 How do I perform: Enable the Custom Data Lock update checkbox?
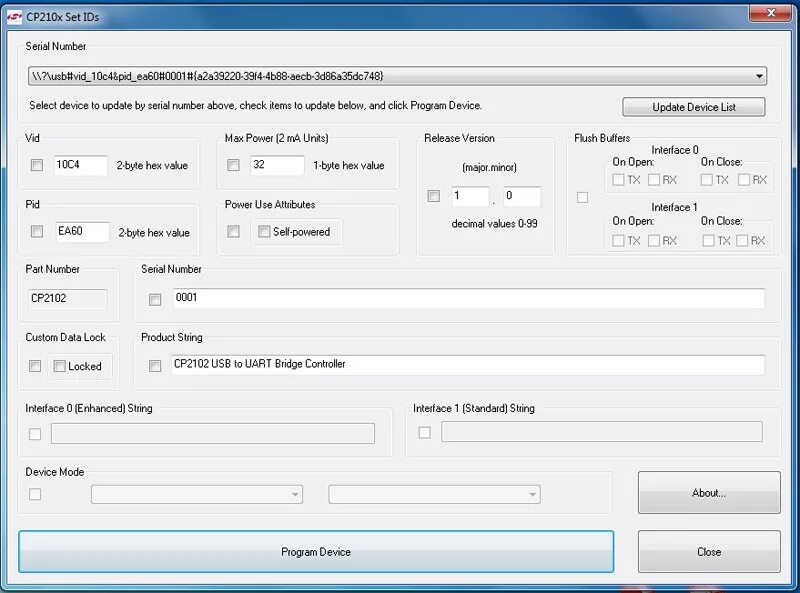pos(35,366)
